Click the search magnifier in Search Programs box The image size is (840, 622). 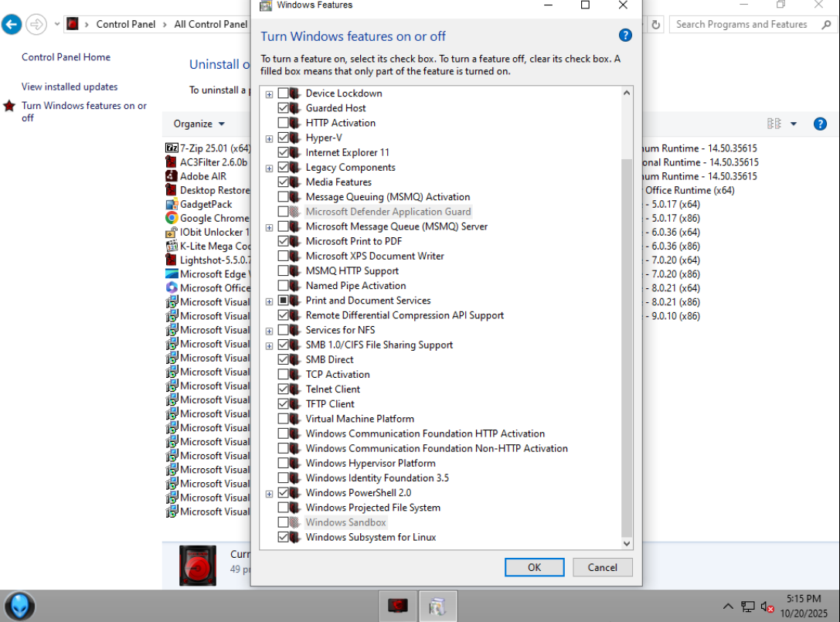click(826, 25)
